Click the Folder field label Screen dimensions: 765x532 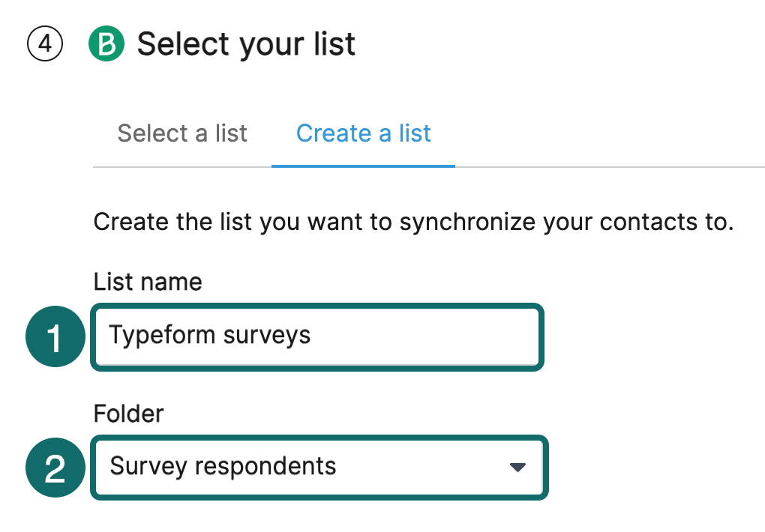(x=128, y=414)
